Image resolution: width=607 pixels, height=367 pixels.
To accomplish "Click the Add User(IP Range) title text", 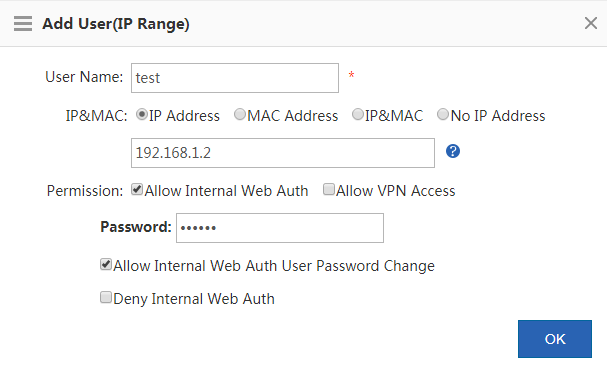I will pyautogui.click(x=116, y=24).
